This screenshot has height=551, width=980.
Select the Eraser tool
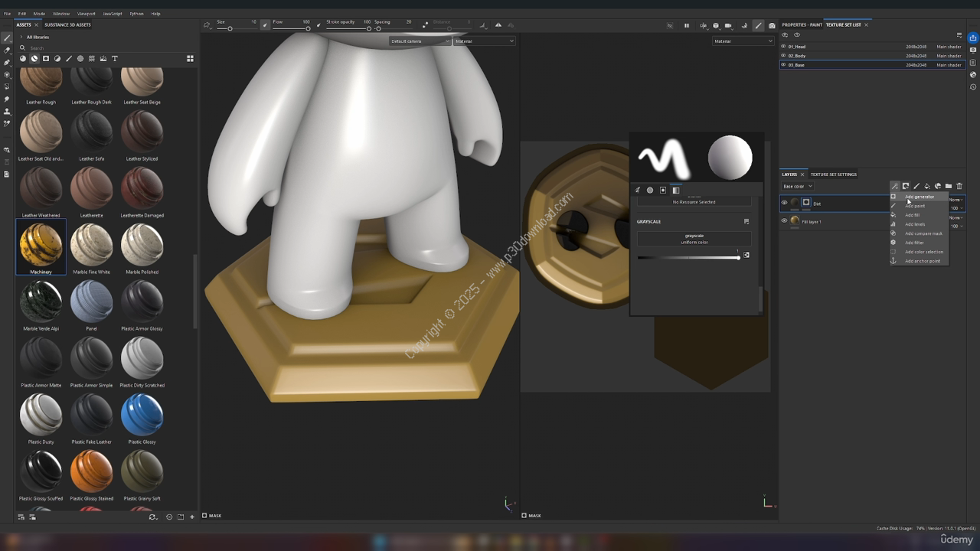pos(7,50)
